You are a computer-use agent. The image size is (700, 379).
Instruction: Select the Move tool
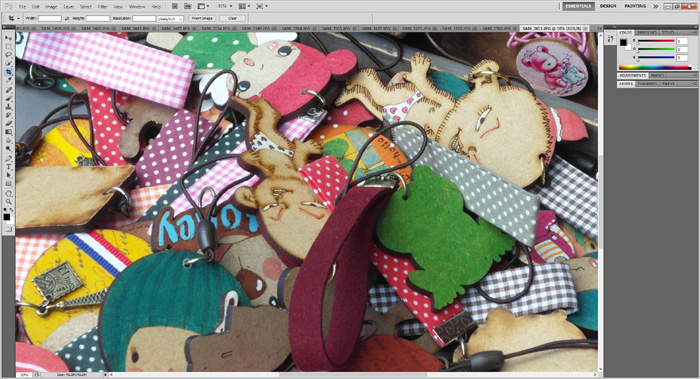pos(8,38)
